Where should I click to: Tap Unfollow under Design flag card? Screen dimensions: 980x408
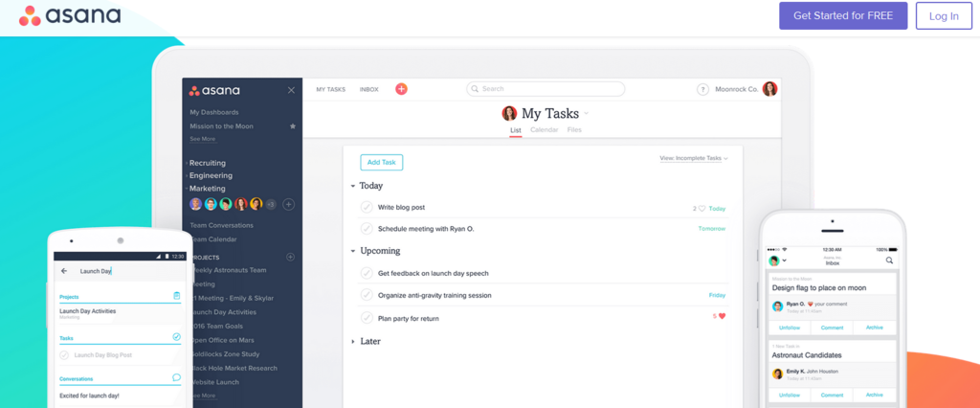(x=790, y=328)
